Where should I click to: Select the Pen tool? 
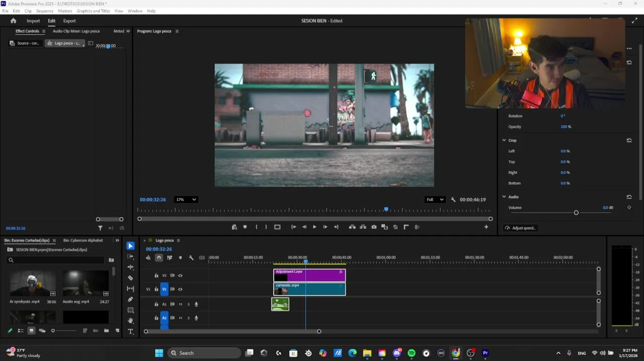(x=131, y=299)
